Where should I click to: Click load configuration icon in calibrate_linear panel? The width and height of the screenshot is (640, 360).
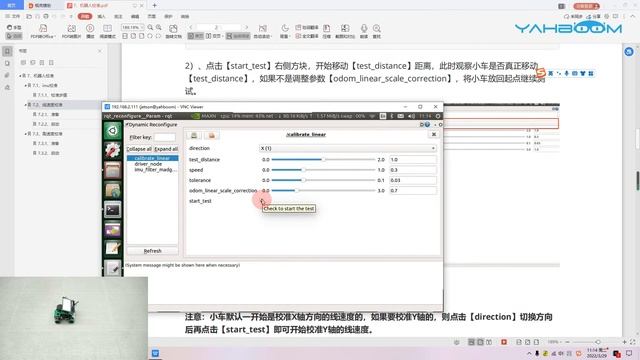[x=211, y=135]
